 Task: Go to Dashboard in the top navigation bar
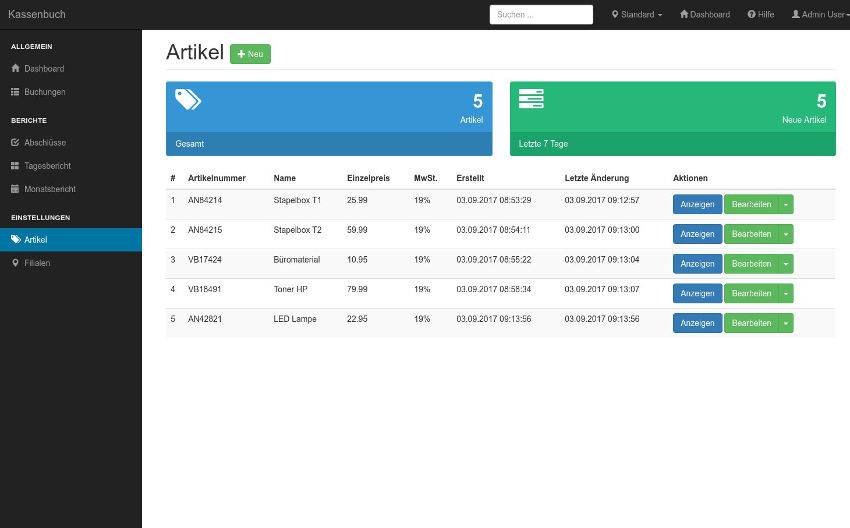[x=704, y=15]
